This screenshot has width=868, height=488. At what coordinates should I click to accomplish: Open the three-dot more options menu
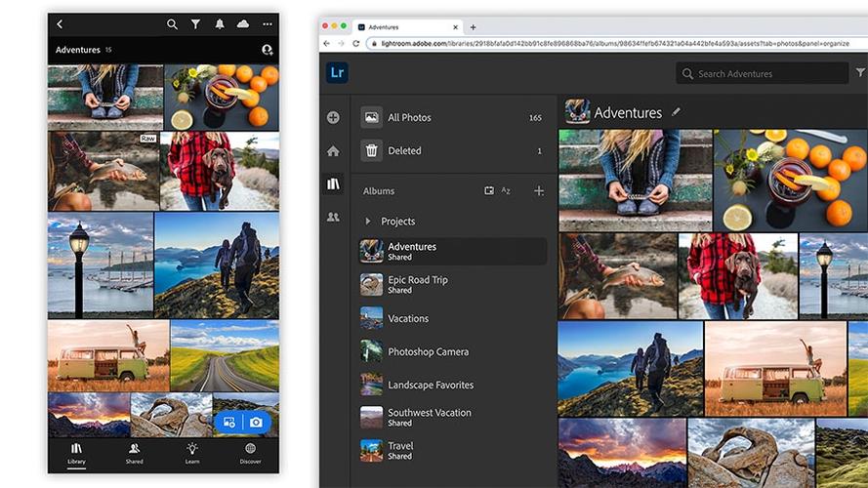coord(268,24)
